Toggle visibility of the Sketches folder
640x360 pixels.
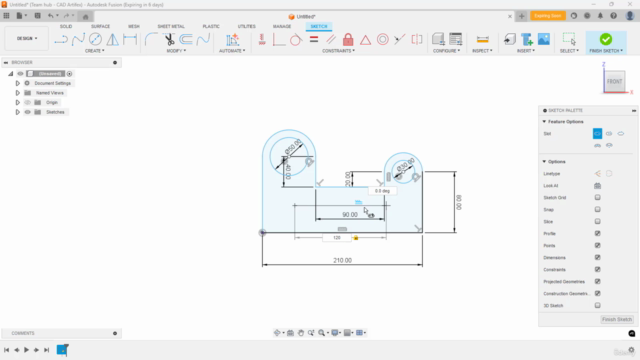[x=27, y=112]
